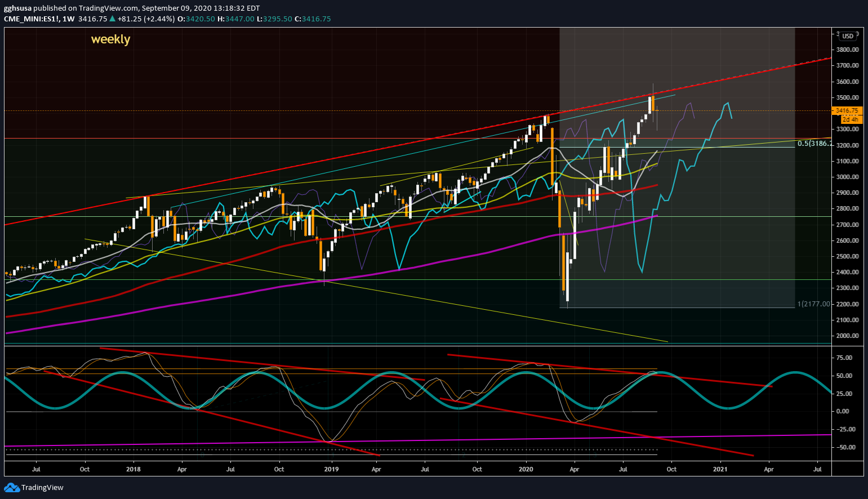
Task: Click the O:3420.50 open value
Action: point(197,19)
